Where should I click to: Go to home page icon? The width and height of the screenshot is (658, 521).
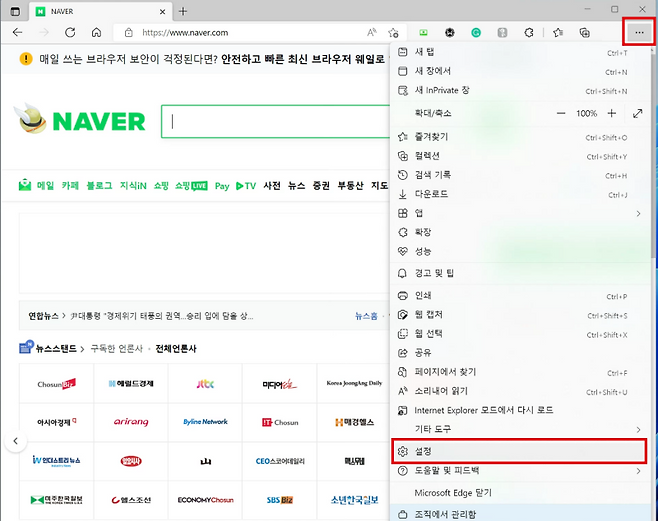[97, 32]
